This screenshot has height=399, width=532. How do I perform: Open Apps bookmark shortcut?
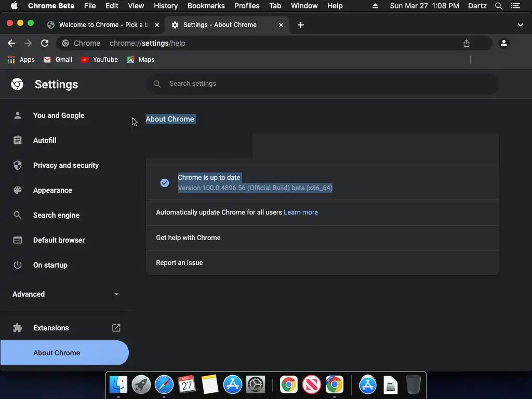click(21, 60)
